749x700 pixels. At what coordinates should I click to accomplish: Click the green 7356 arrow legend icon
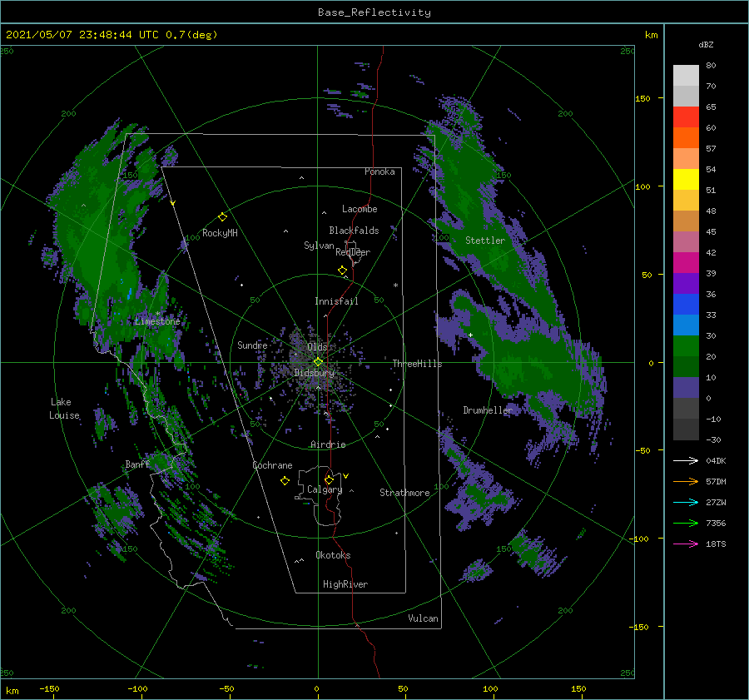coord(686,524)
